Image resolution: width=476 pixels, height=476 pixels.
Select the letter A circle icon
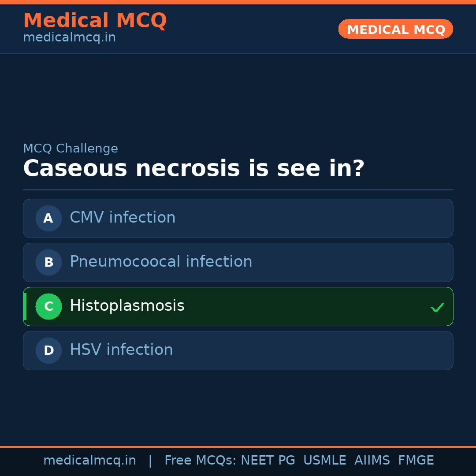point(48,218)
